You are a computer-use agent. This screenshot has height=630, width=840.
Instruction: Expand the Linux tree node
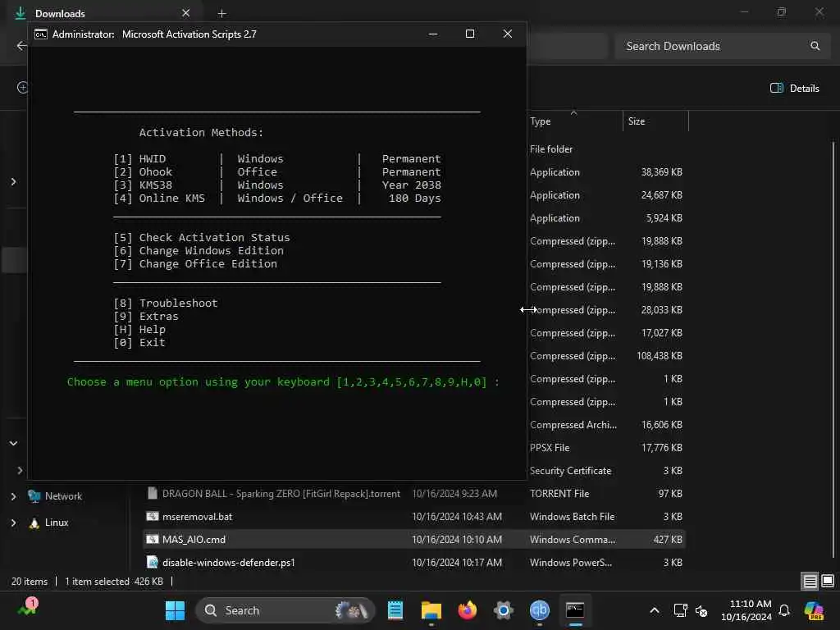(x=13, y=523)
